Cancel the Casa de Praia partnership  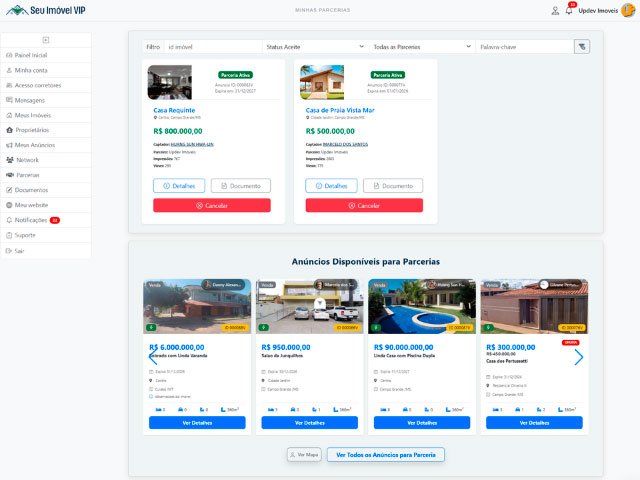[364, 205]
